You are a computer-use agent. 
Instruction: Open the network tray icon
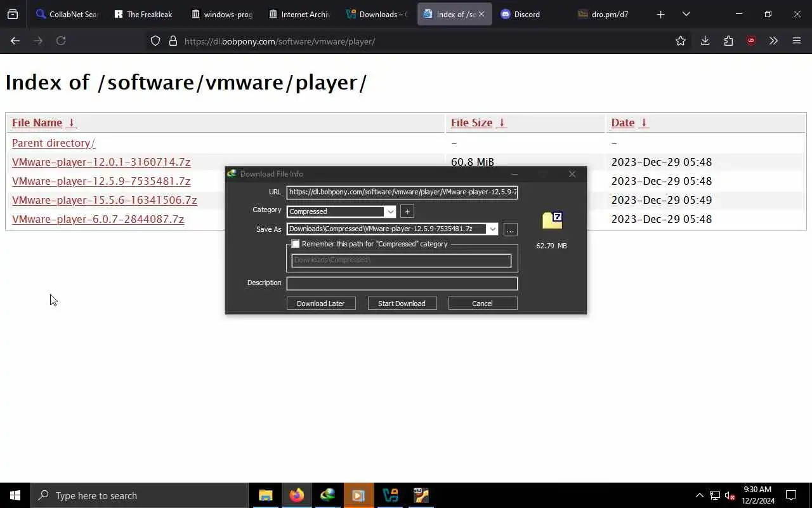click(715, 495)
